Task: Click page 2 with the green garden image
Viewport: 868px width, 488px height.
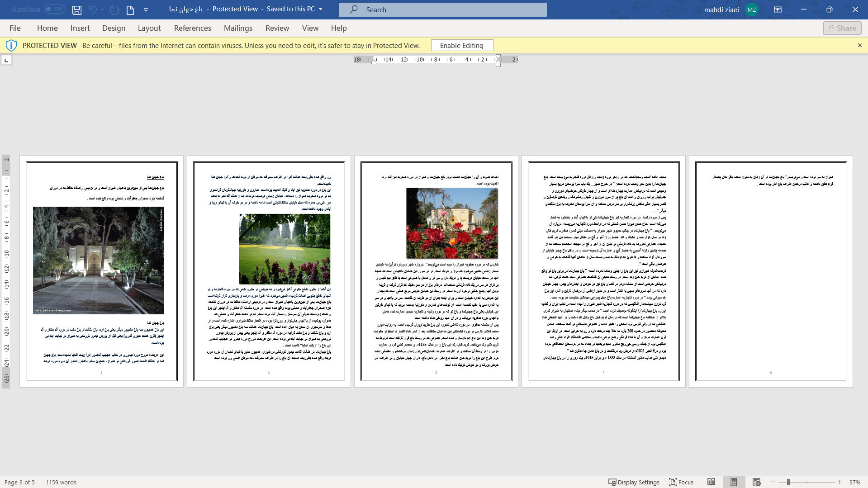Action: tap(269, 271)
